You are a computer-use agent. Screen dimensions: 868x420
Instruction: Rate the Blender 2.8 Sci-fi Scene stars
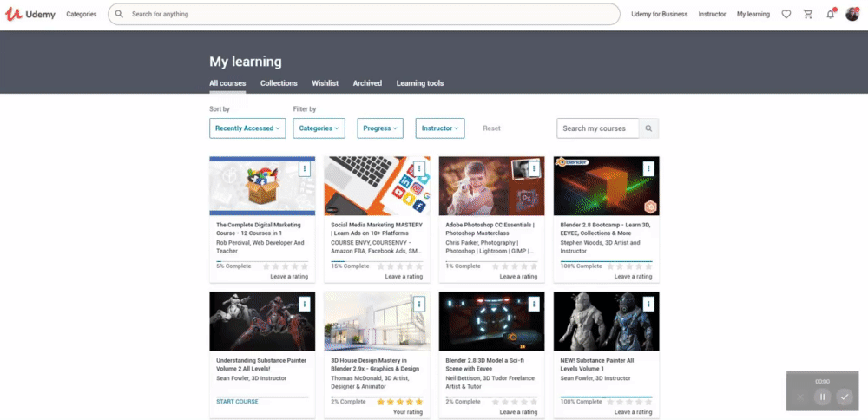pos(515,402)
